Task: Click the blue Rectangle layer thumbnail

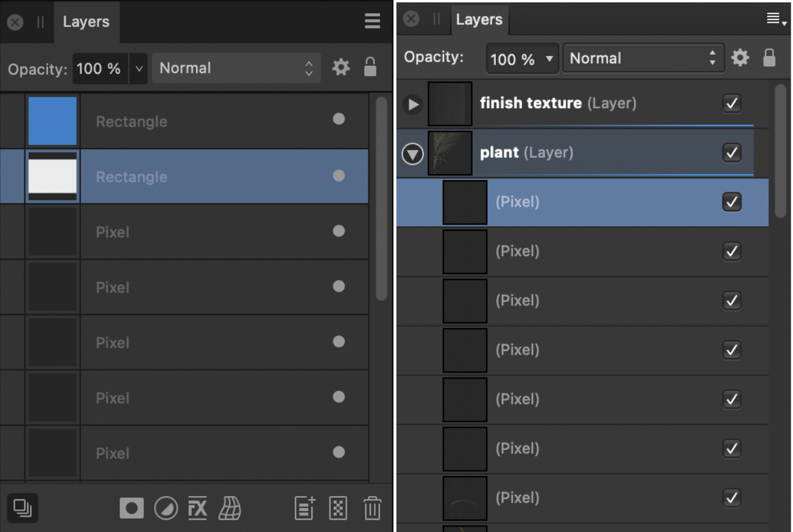Action: 52,121
